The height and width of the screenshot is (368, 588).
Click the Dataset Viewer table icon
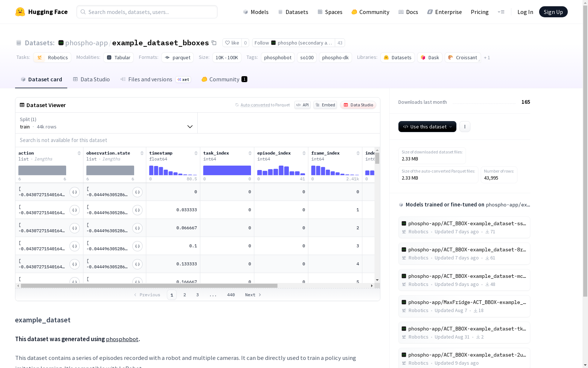coord(22,105)
